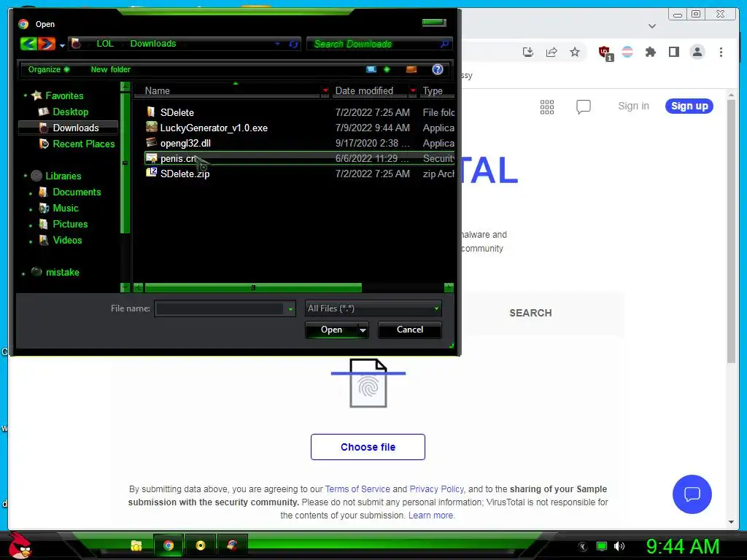
Task: Open Chrome Extensions puzzle icon
Action: tap(650, 52)
